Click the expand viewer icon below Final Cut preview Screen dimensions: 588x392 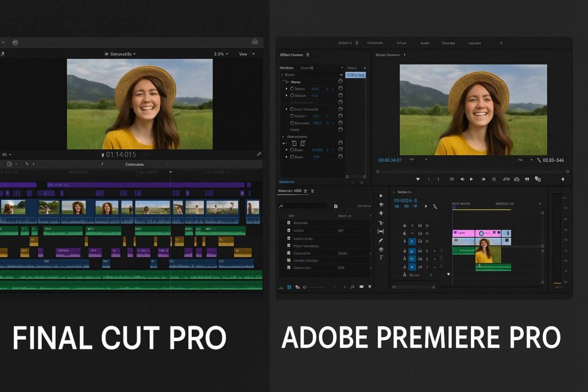[x=259, y=154]
